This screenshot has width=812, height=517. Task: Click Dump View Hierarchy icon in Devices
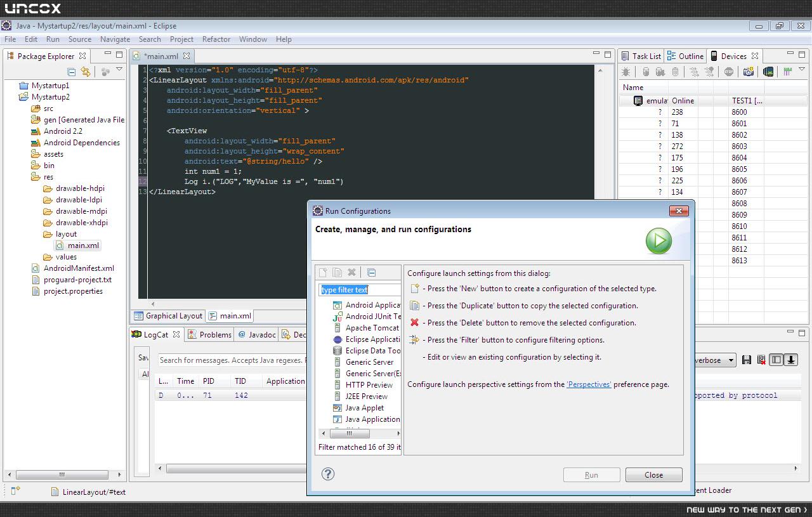point(768,72)
